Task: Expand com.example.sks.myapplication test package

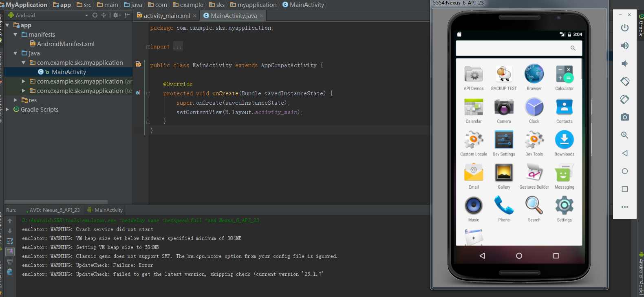Action: tap(23, 91)
